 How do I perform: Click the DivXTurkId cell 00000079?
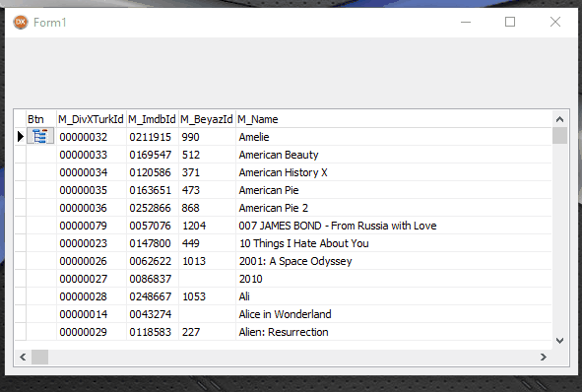92,226
